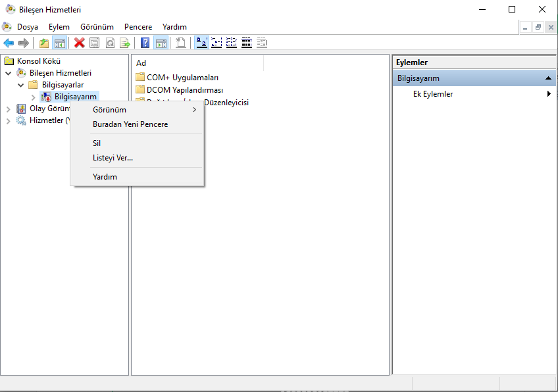
Task: Collapse the Bilgisayarlar tree node
Action: 20,85
